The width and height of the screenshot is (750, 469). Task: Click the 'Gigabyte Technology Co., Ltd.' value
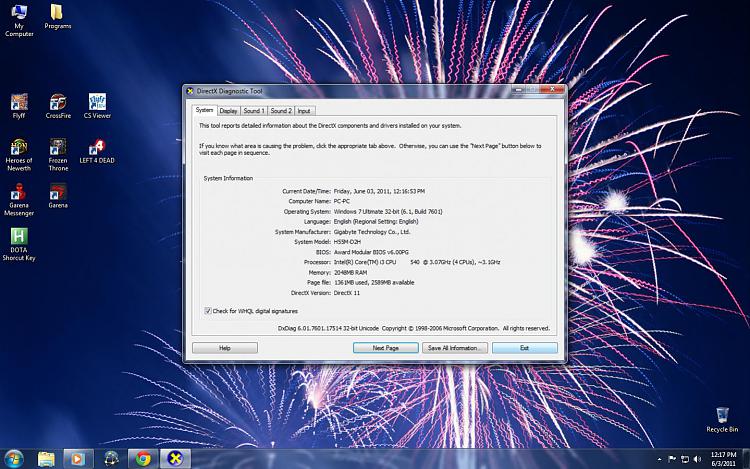tap(372, 232)
